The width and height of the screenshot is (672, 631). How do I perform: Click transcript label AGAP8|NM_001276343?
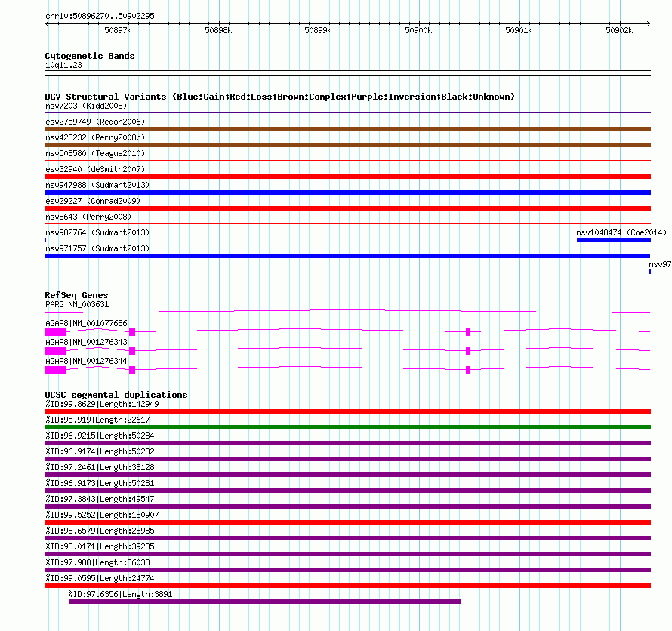pos(86,342)
